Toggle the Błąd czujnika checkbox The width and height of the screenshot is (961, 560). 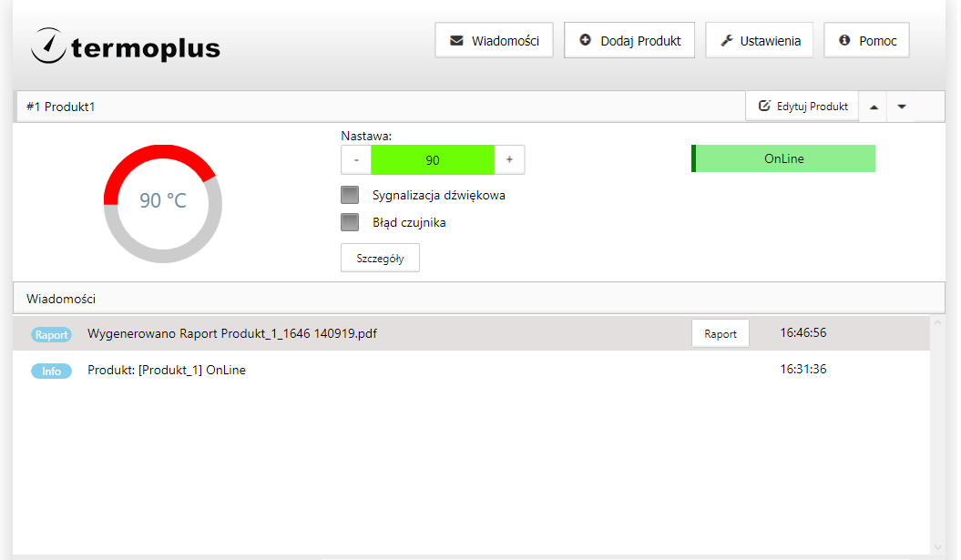350,222
